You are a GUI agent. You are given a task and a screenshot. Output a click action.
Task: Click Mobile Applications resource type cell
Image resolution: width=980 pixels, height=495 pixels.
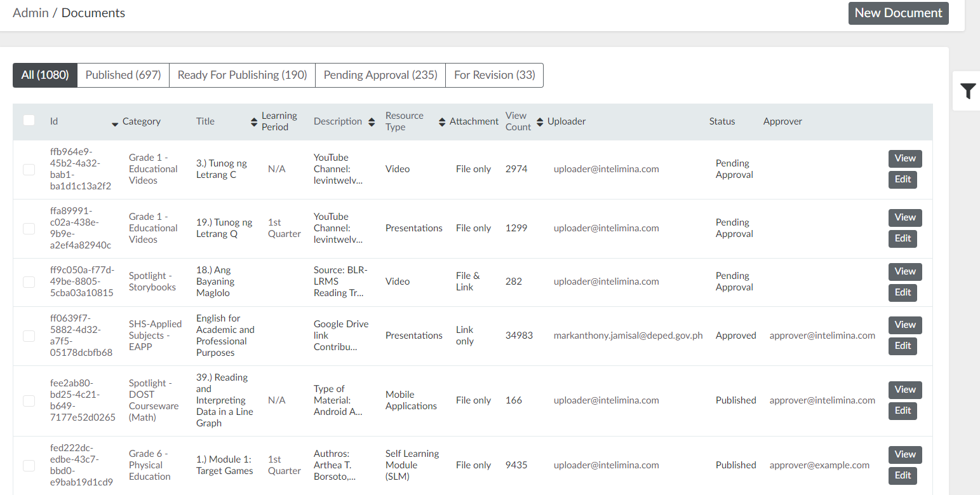(x=411, y=400)
